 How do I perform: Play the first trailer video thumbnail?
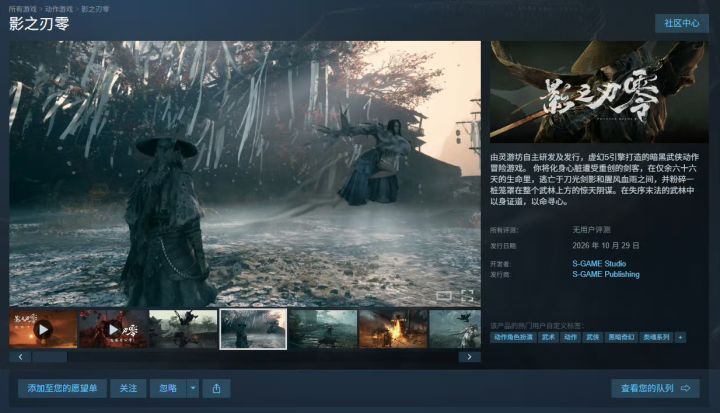click(x=43, y=329)
